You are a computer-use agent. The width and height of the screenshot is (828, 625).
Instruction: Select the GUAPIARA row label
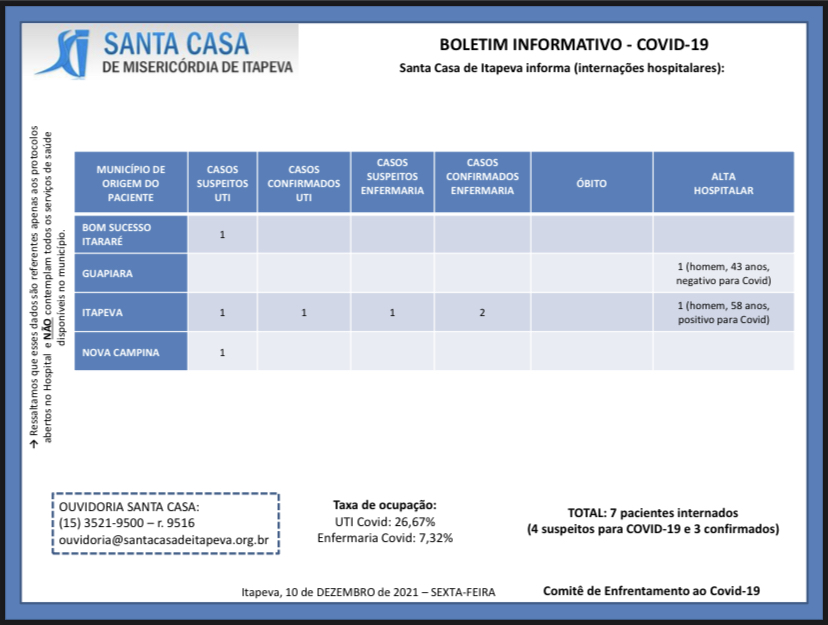click(131, 273)
